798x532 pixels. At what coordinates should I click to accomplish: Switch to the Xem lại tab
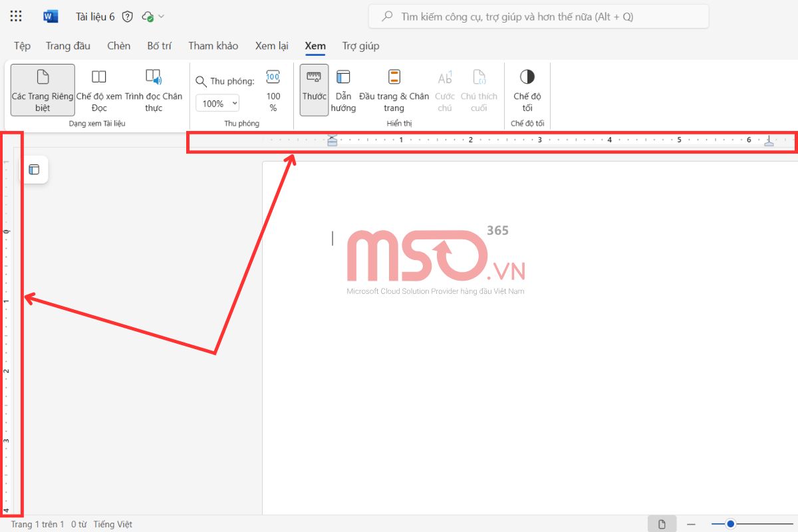(x=272, y=46)
